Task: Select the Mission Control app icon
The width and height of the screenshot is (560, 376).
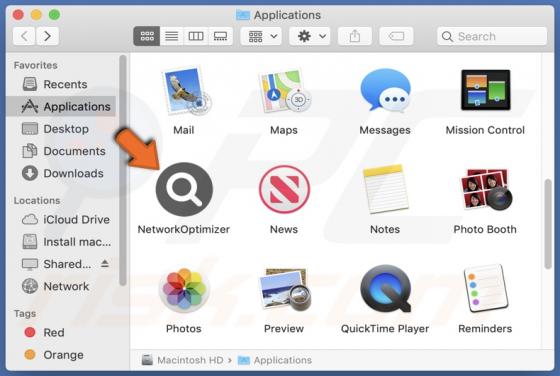Action: [485, 90]
